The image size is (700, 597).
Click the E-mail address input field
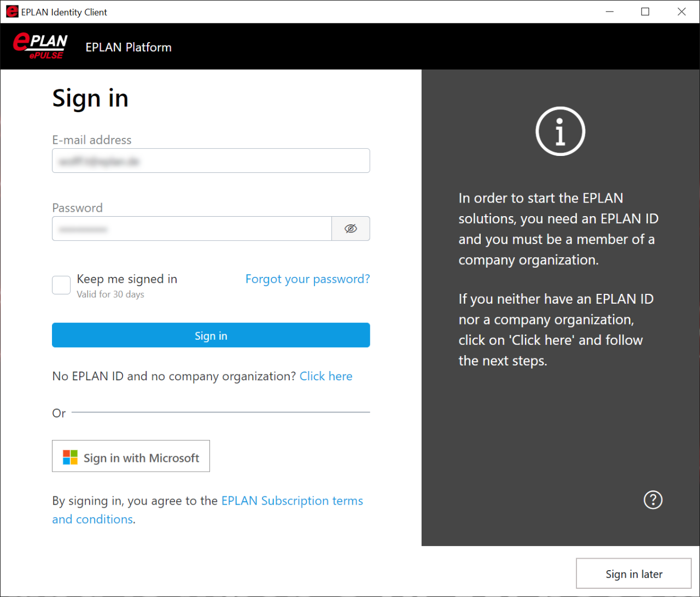[x=211, y=160]
